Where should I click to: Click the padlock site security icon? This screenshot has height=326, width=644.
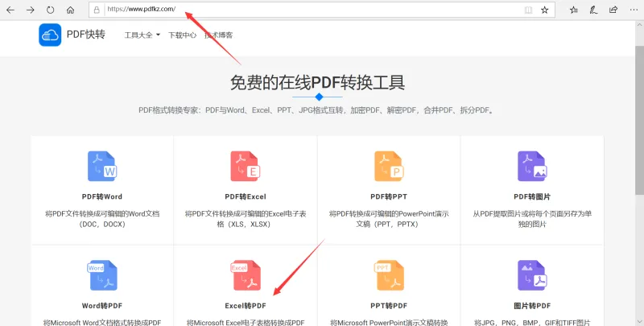[97, 10]
